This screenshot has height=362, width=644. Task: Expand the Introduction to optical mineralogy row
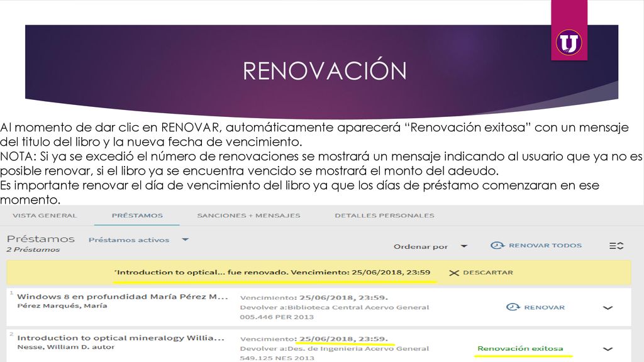click(x=608, y=349)
